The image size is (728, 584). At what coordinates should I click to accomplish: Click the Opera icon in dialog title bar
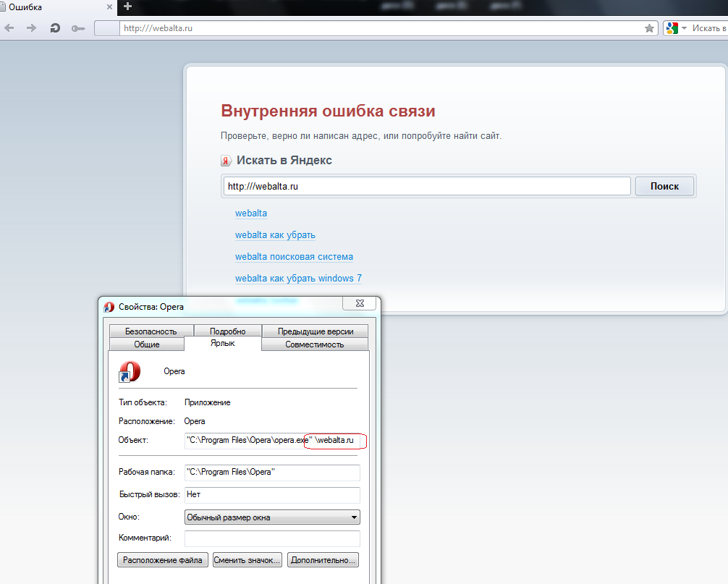(109, 307)
